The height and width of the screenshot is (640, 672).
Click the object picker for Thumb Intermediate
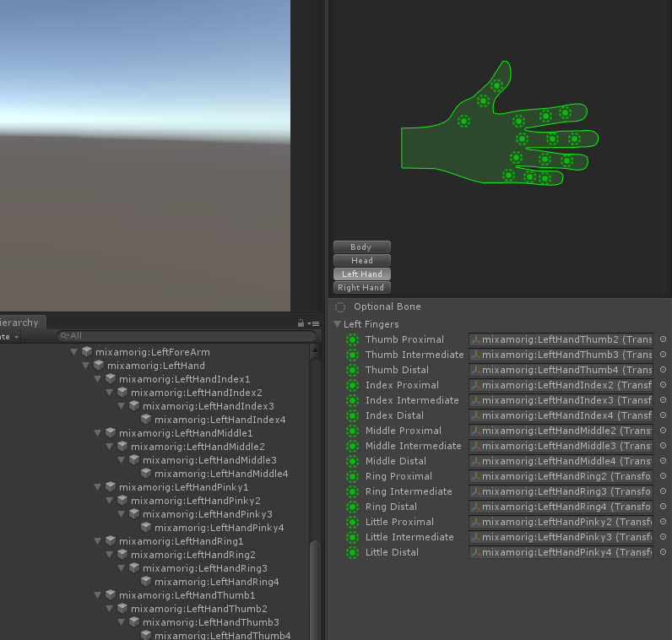[x=663, y=355]
